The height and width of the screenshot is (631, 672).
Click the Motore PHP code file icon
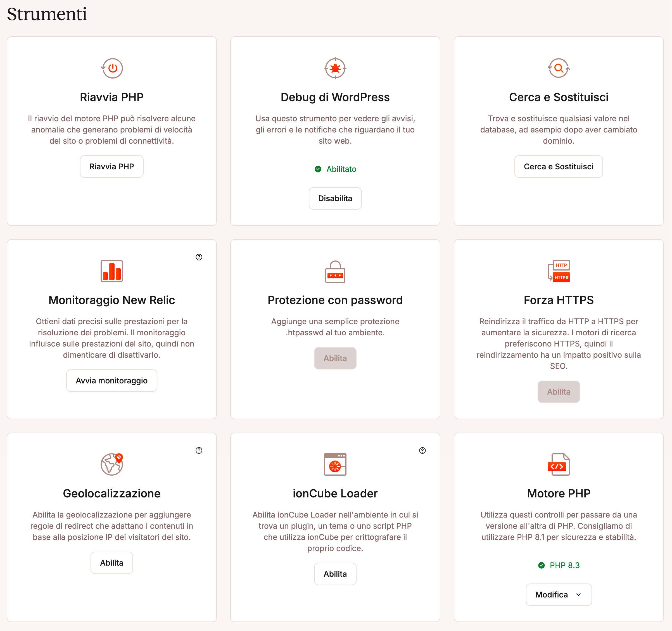pyautogui.click(x=559, y=464)
